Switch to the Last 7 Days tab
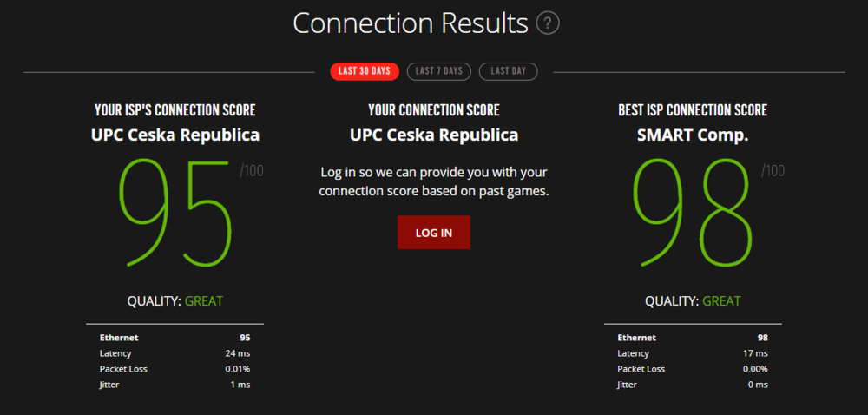The height and width of the screenshot is (415, 868). click(x=438, y=71)
